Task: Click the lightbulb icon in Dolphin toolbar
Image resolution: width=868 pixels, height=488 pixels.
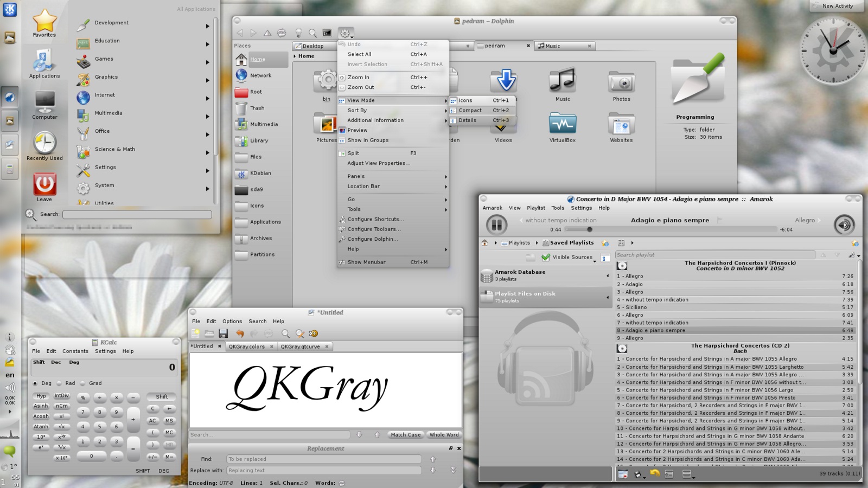Action: point(298,33)
